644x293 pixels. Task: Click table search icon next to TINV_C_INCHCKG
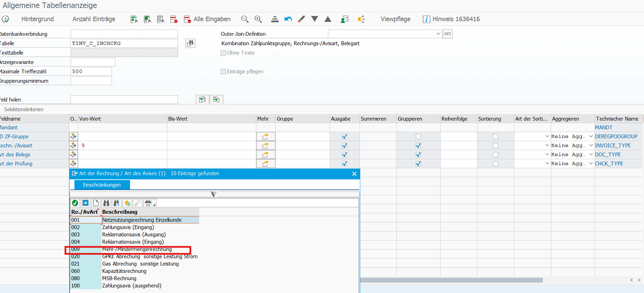pos(190,43)
